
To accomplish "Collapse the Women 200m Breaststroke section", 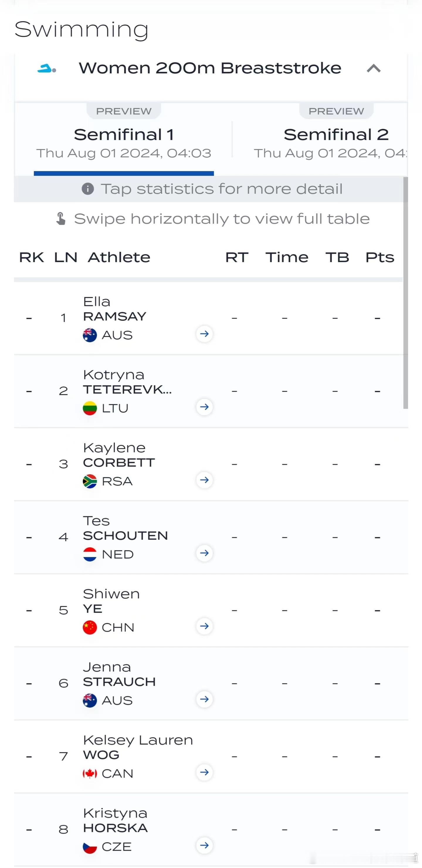I will (x=374, y=69).
